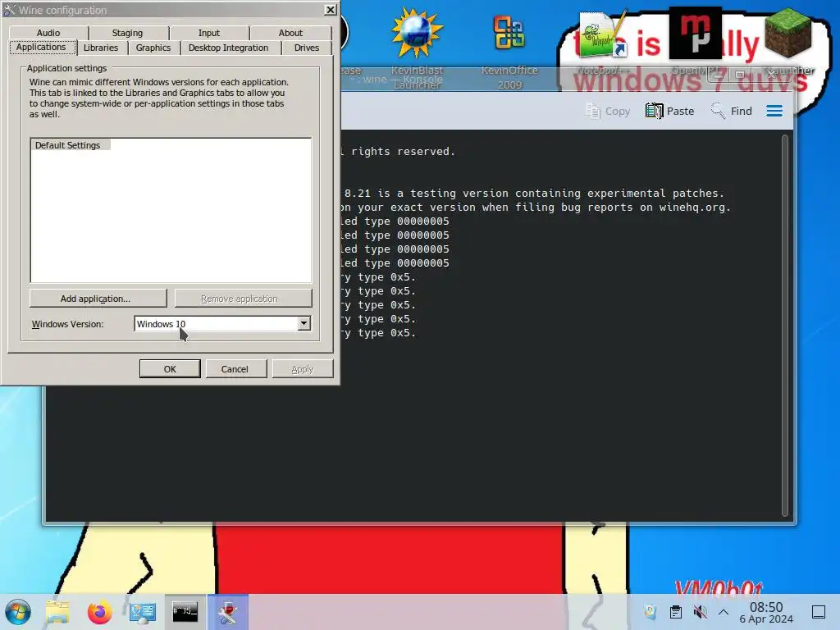Open the Input tab
This screenshot has width=840, height=630.
coord(209,33)
